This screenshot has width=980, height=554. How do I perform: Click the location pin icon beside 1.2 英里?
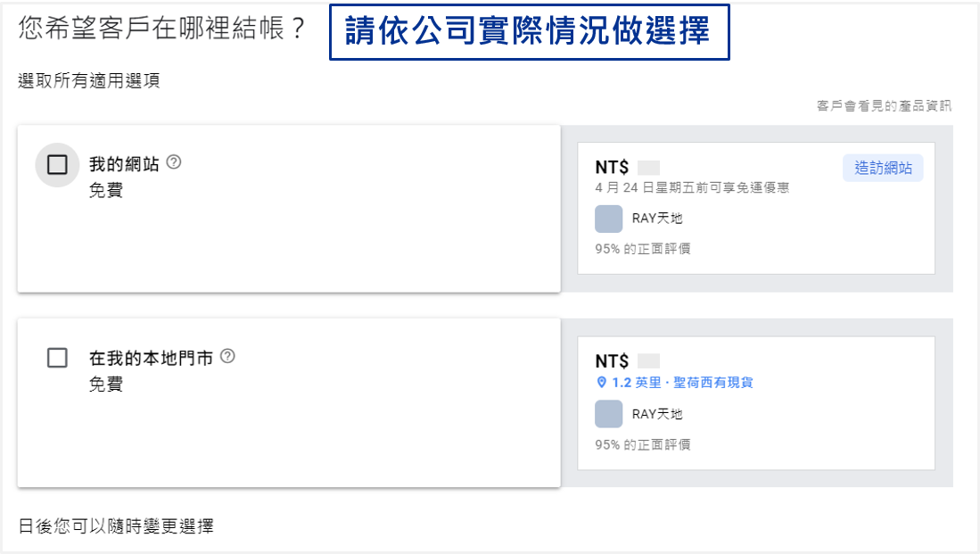point(601,382)
